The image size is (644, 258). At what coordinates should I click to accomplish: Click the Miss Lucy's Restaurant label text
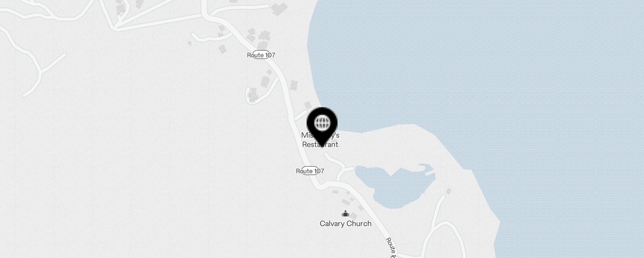(320, 140)
